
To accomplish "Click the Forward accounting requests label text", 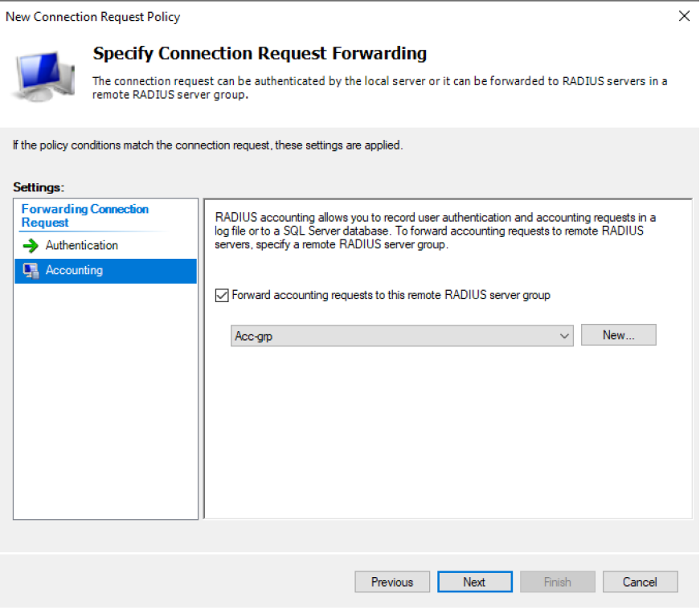I will [x=391, y=295].
